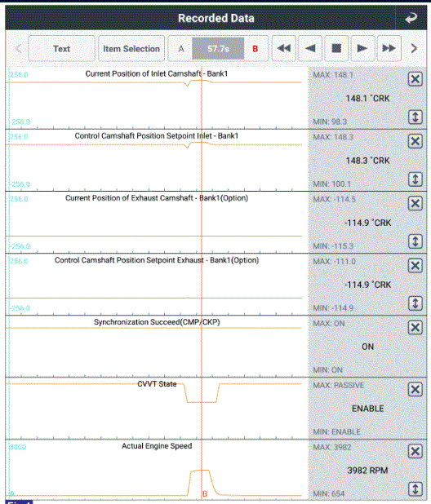Screen dimensions: 431x504
Task: Remove Control Camshaft Setpoint Exhaust graph
Action: point(415,266)
